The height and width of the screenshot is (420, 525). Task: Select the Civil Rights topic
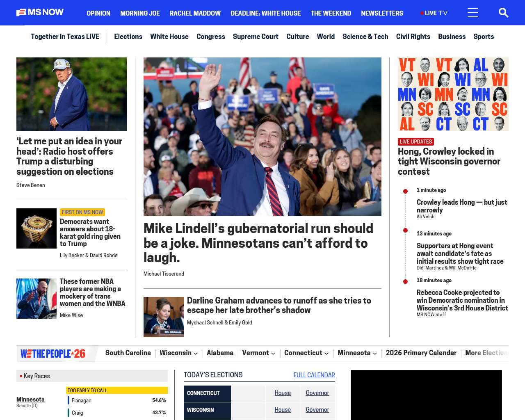pos(413,37)
